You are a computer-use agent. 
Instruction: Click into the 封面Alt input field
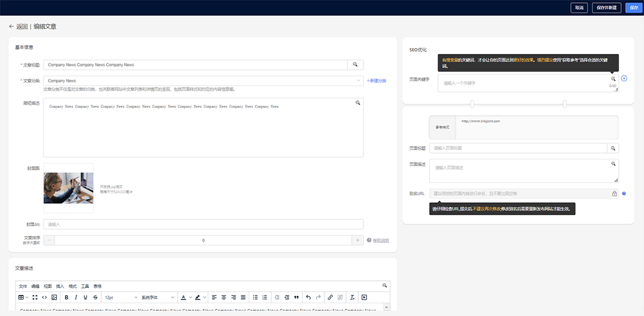coord(203,224)
